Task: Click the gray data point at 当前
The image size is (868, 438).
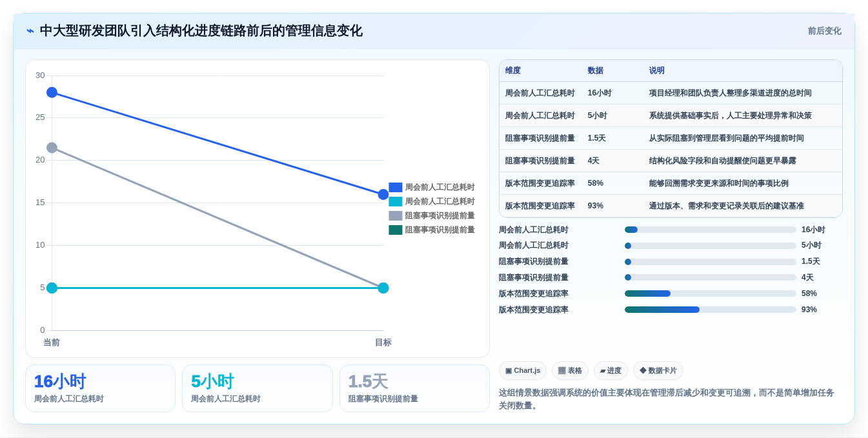Action: pos(52,148)
